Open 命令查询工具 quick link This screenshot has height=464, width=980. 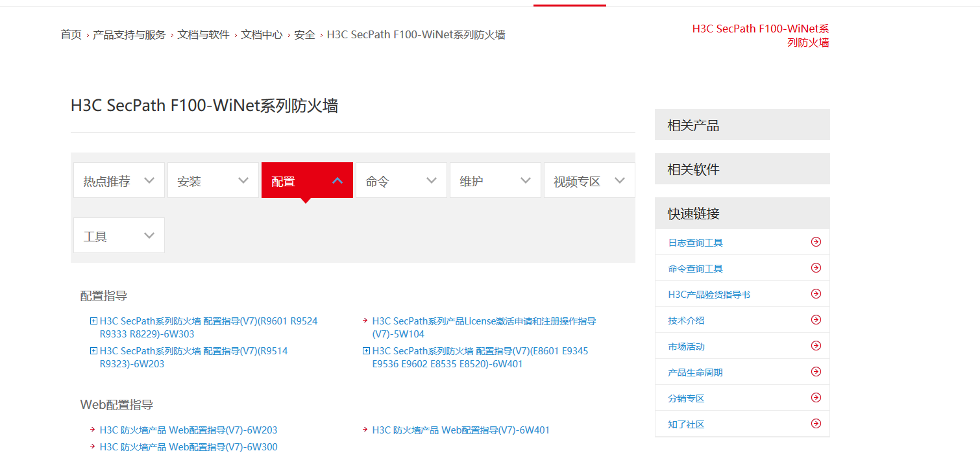coord(695,269)
